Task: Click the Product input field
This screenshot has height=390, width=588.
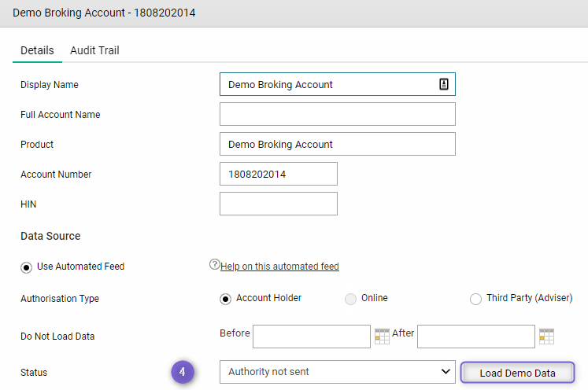Action: coord(338,144)
